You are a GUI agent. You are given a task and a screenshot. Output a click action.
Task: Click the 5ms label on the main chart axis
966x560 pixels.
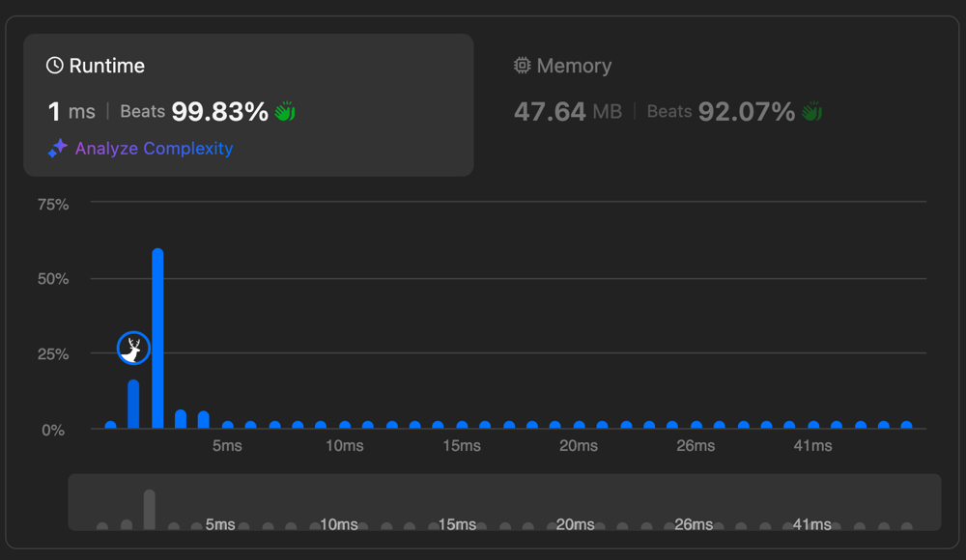pyautogui.click(x=227, y=446)
